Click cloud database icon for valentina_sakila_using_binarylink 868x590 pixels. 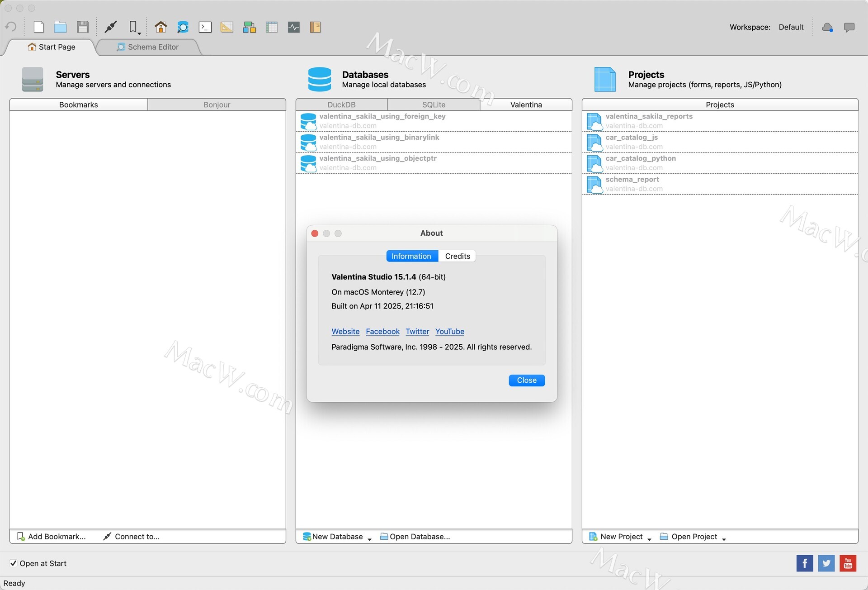[x=309, y=143]
